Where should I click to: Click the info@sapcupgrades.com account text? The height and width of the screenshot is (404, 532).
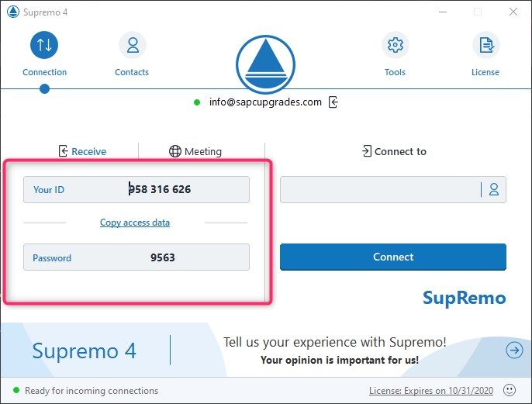(265, 102)
